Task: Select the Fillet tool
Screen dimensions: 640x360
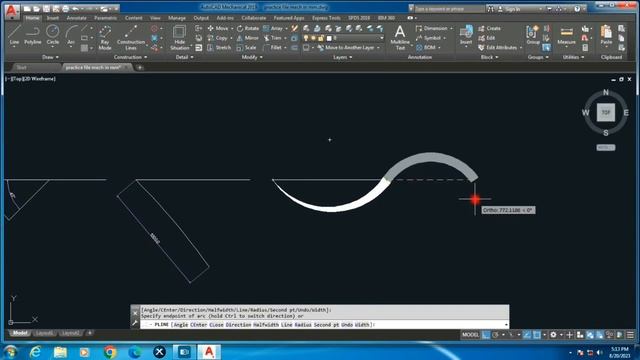Action: (273, 48)
